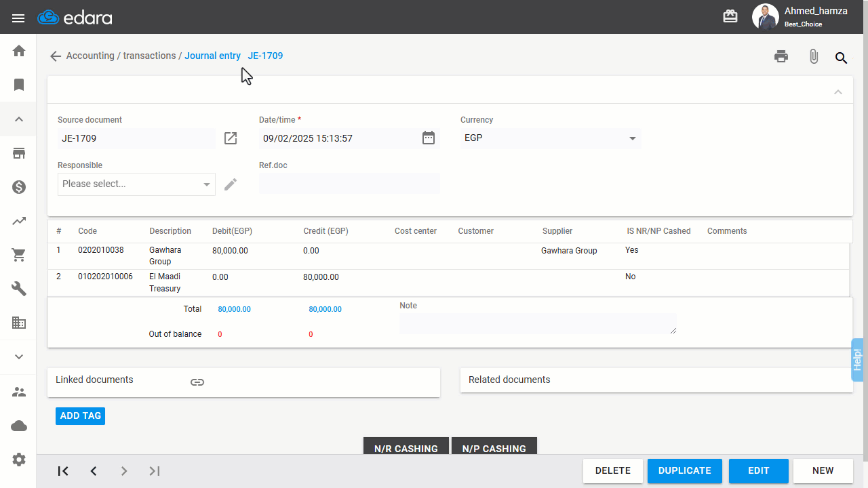Image resolution: width=868 pixels, height=488 pixels.
Task: Open attachments with the paperclip icon
Action: click(x=814, y=57)
